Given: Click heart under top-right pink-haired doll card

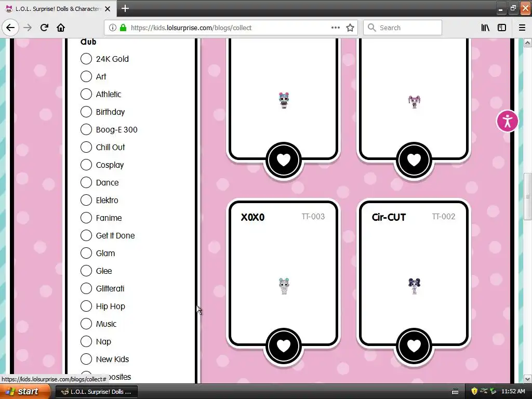Looking at the screenshot, I should 414,160.
